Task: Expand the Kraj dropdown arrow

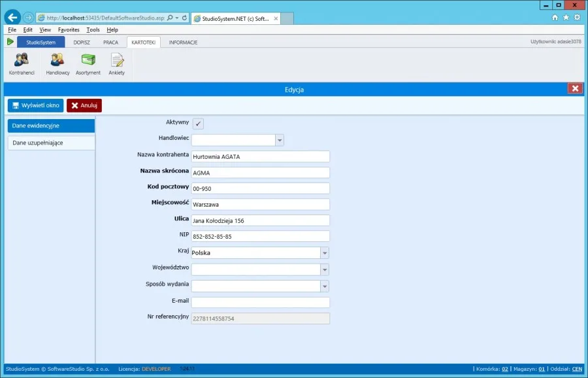Action: click(325, 252)
